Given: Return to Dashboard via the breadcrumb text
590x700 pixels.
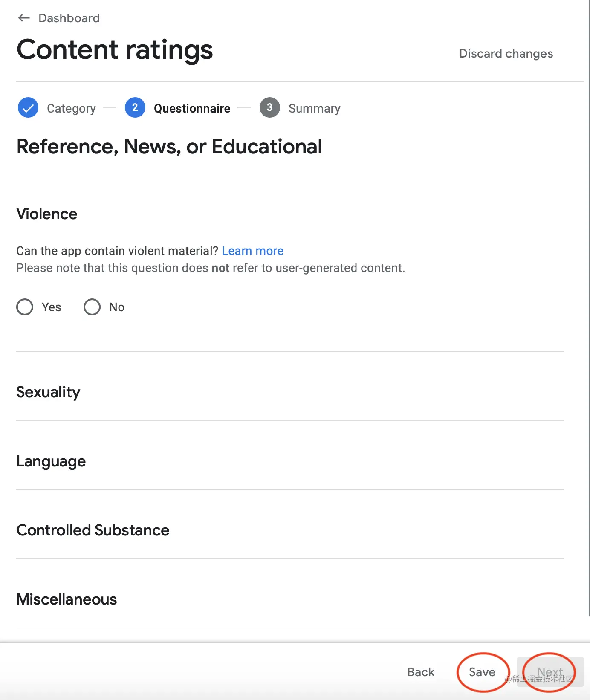Looking at the screenshot, I should [69, 18].
